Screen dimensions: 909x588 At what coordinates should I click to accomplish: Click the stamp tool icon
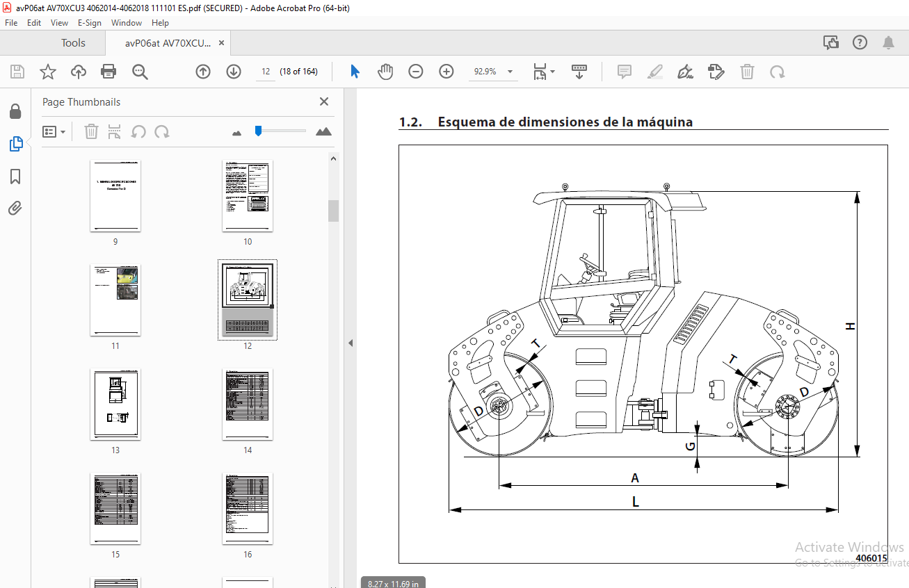point(716,71)
